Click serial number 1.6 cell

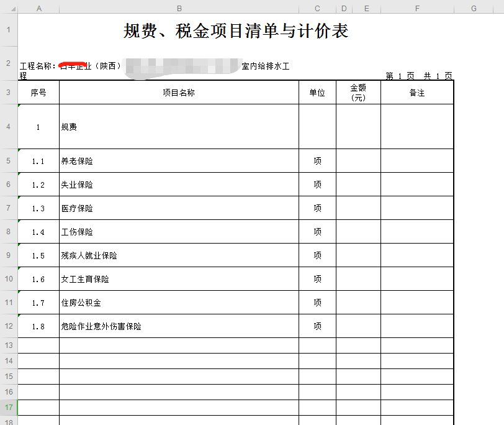point(38,279)
